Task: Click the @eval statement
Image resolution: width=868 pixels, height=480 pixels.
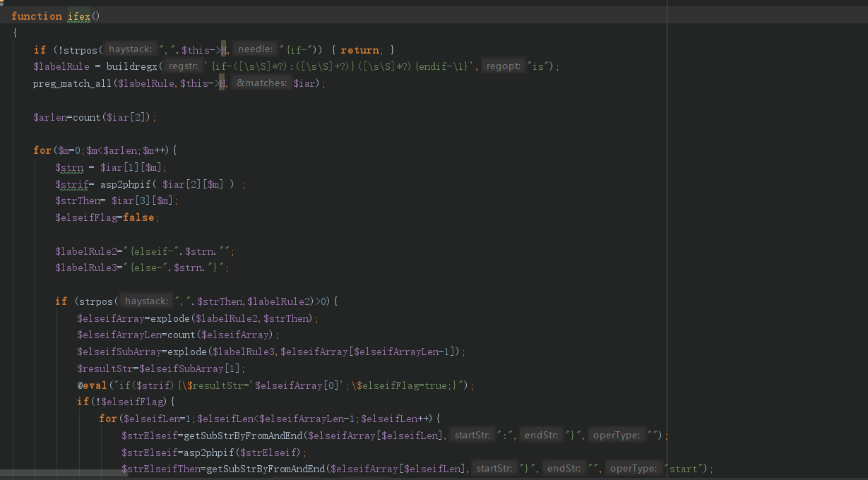Action: [275, 386]
